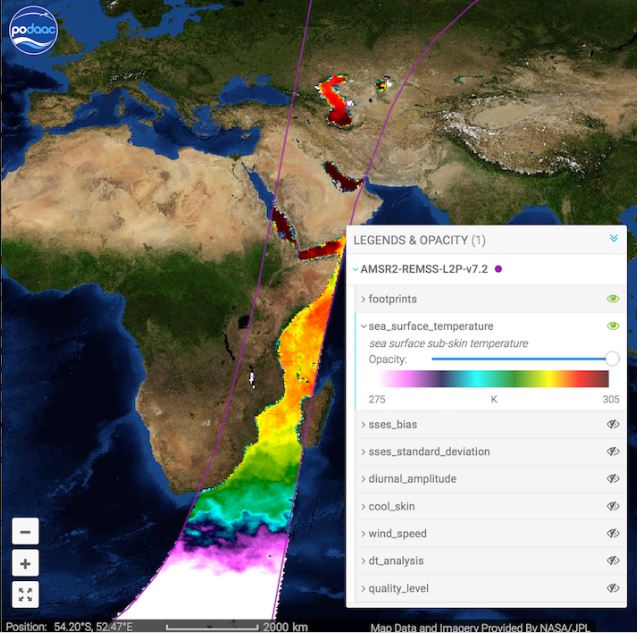637x633 pixels.
Task: Click the NASA/JPL map attribution text
Action: [x=480, y=627]
